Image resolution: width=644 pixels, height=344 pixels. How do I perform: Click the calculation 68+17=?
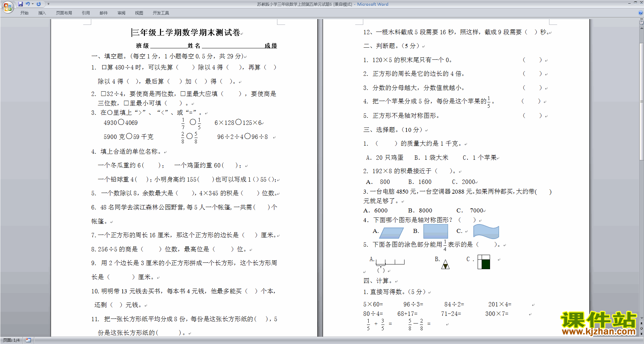tap(408, 314)
